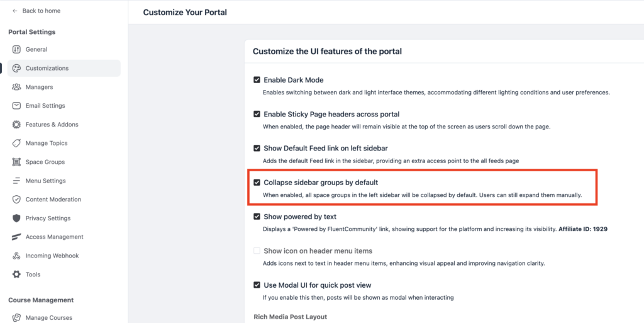Click the Manage Courses icon
The height and width of the screenshot is (323, 644).
(16, 318)
